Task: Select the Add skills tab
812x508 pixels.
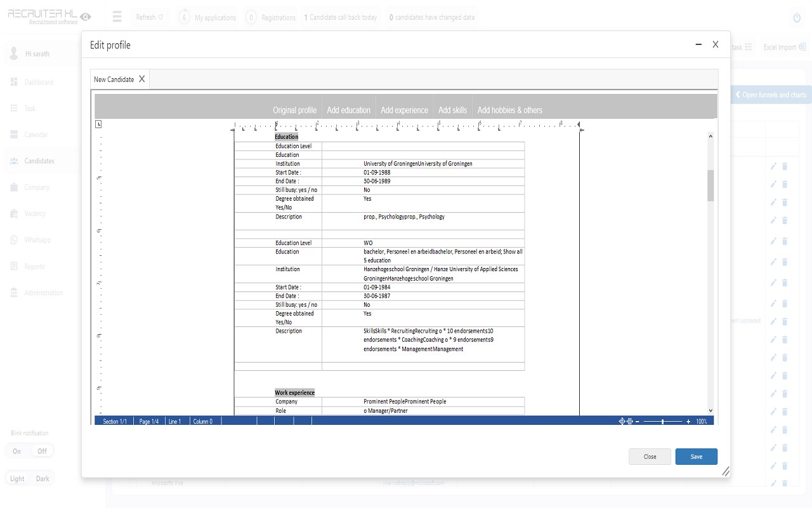Action: click(452, 110)
